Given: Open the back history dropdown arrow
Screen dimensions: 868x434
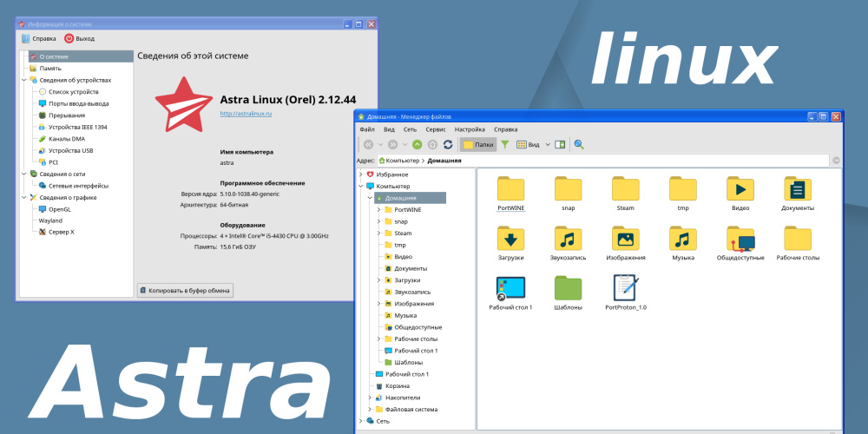Looking at the screenshot, I should [380, 144].
